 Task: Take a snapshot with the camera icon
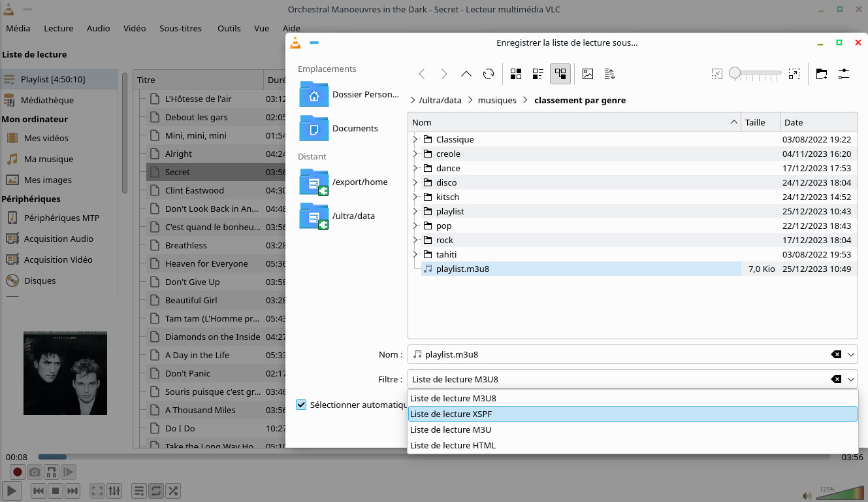[x=35, y=472]
